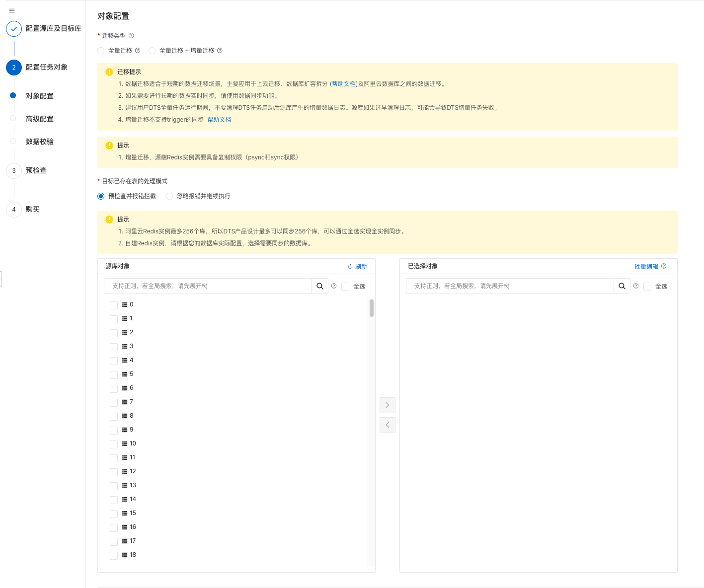Screen dimensions: 704x588
Task: Go to step 3 预检查
Action: 36,171
